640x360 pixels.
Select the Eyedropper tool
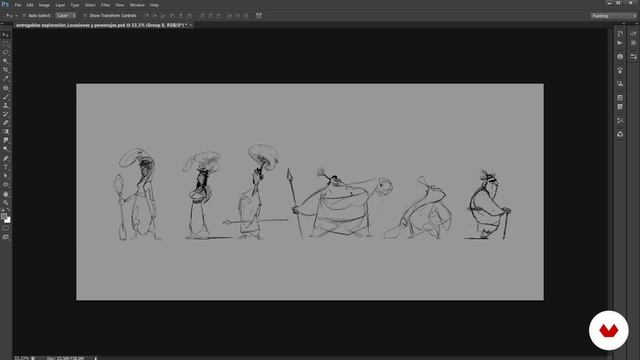point(6,79)
